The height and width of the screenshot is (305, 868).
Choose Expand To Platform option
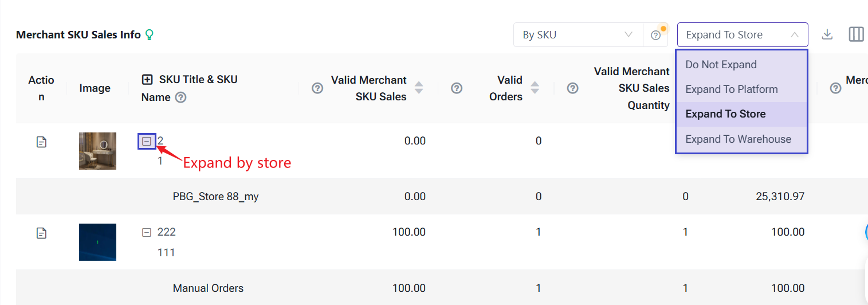click(x=731, y=89)
